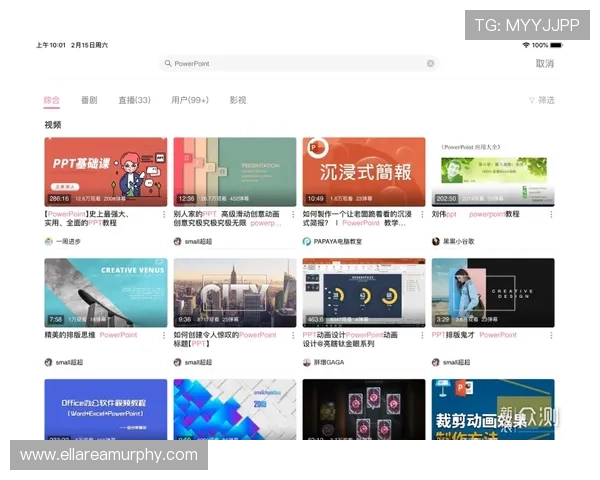Viewport: 600px width, 480px height.
Task: Open the CREATIVE DESIGN video thumbnail
Action: pos(493,292)
